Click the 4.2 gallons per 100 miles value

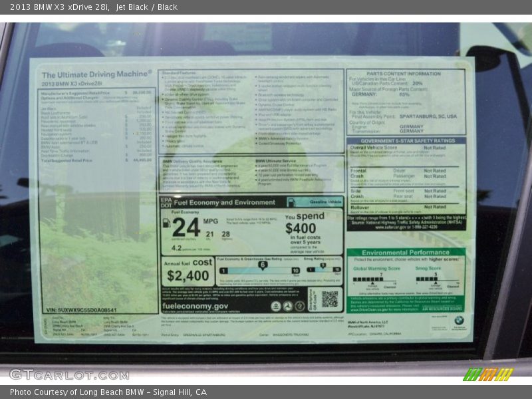point(176,248)
